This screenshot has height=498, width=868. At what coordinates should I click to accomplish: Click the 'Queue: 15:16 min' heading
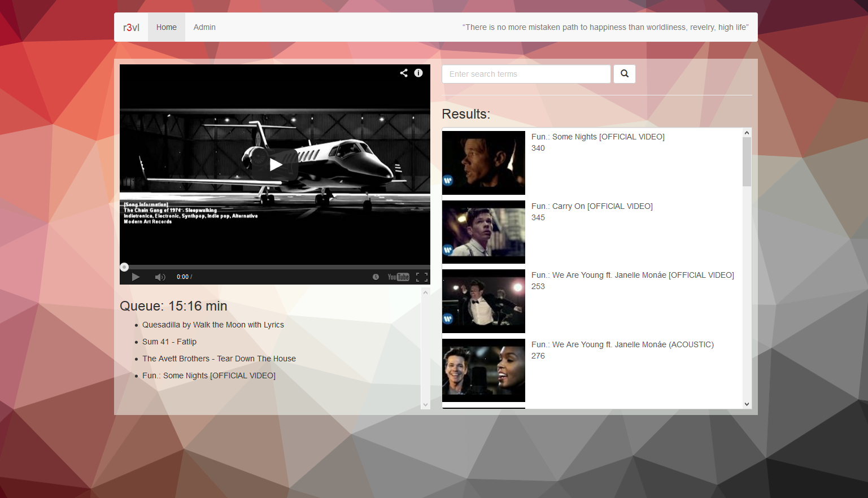pyautogui.click(x=173, y=306)
